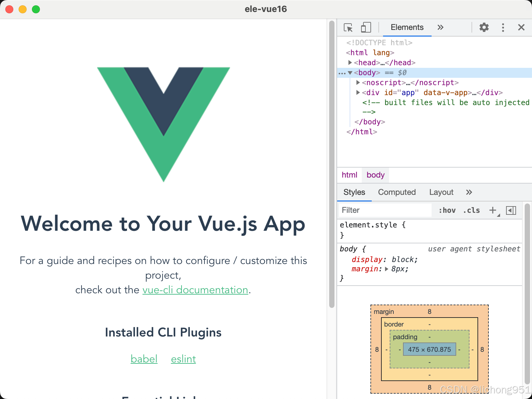Click the box model content size 475 × 670.875

430,349
